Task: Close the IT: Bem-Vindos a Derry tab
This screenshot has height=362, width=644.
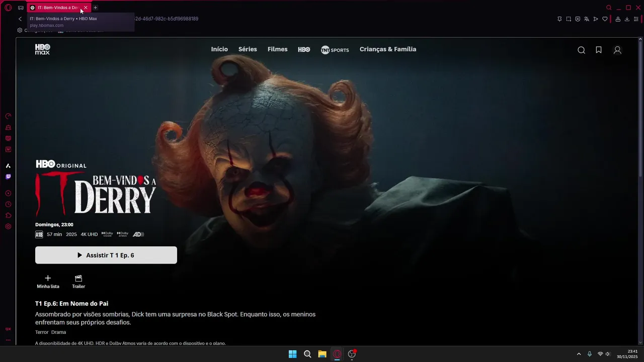Action: (86, 8)
